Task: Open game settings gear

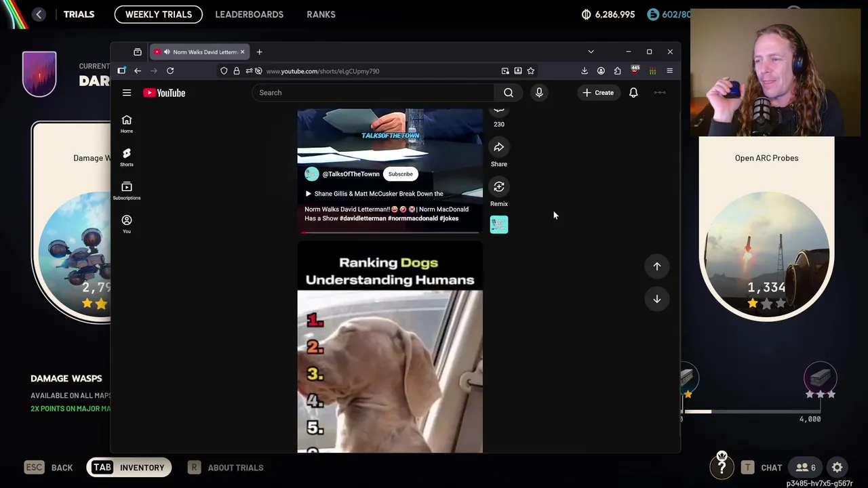Action: pyautogui.click(x=837, y=468)
